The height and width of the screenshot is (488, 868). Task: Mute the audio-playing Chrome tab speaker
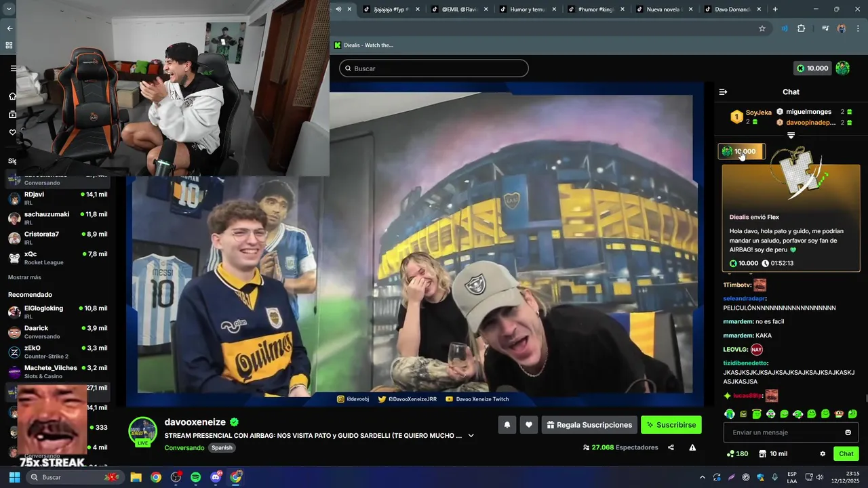point(337,9)
